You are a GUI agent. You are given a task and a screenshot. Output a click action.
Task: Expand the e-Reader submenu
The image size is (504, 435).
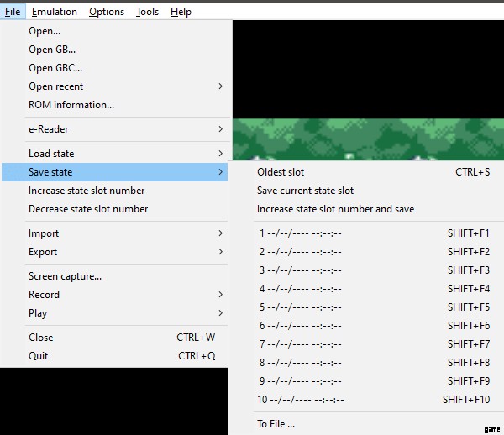49,129
